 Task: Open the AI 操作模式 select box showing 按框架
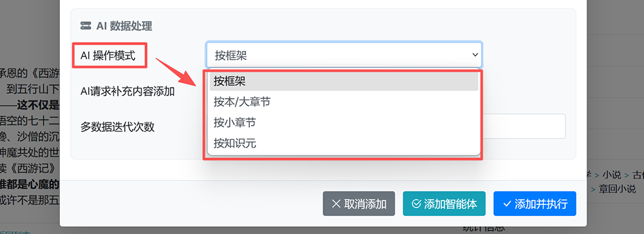pyautogui.click(x=344, y=55)
